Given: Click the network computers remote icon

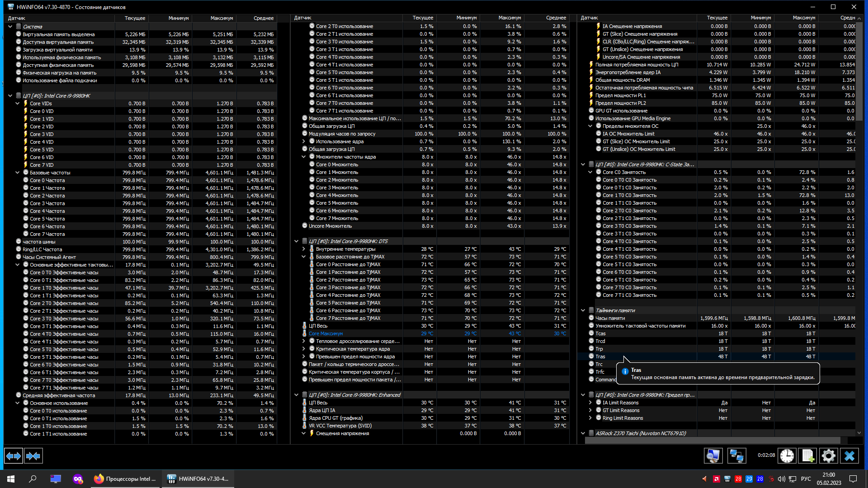Looking at the screenshot, I should tap(736, 456).
